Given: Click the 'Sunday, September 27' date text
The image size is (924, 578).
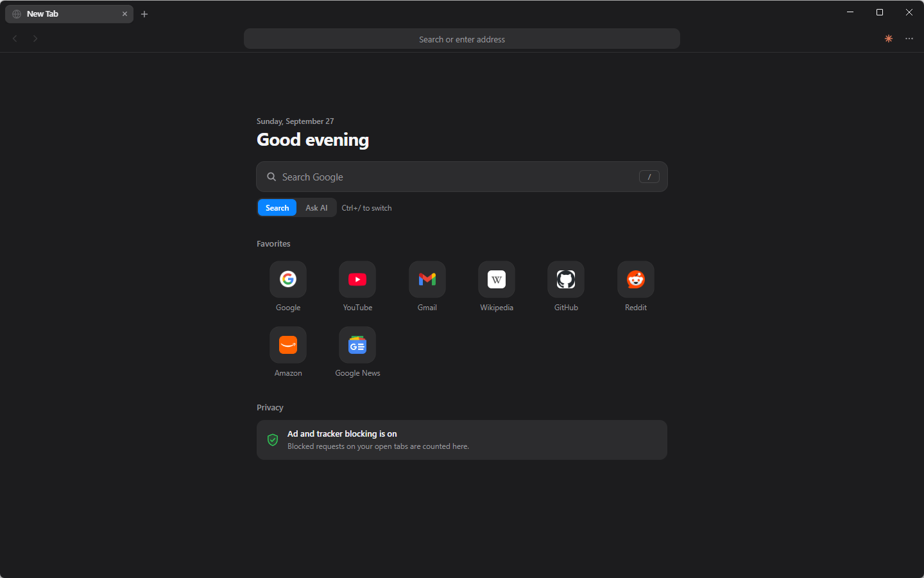Looking at the screenshot, I should tap(295, 121).
